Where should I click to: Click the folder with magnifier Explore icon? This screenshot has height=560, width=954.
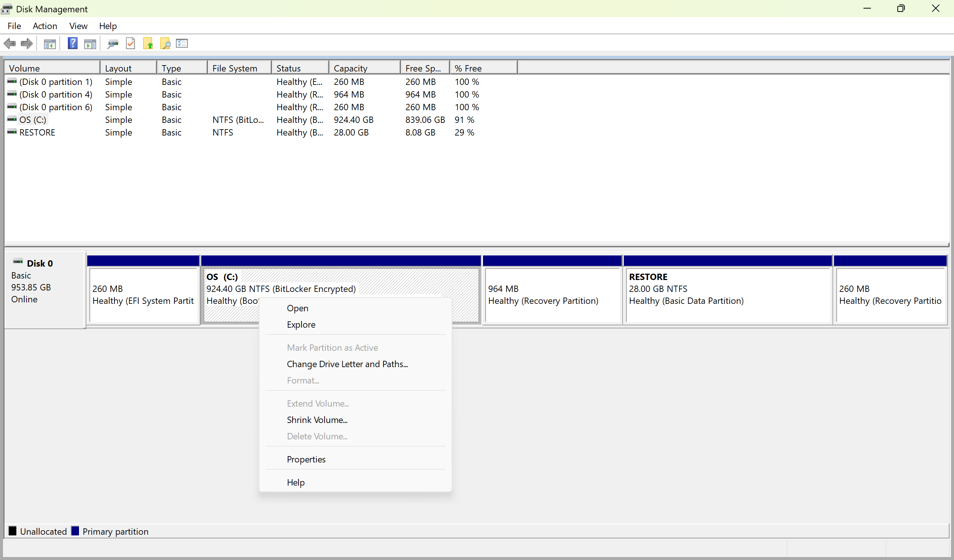pos(165,44)
